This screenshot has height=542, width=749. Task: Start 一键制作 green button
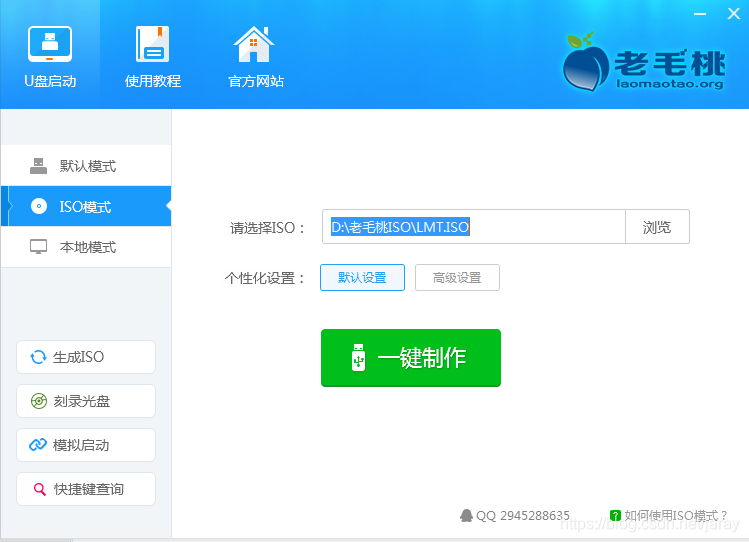[x=411, y=358]
